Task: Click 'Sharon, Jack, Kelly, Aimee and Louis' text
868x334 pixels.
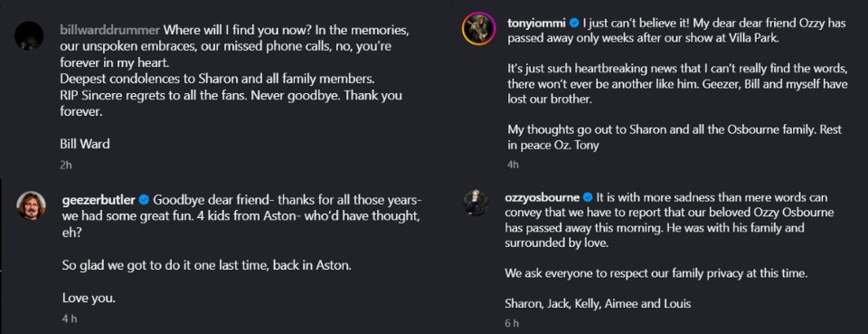Action: [598, 303]
